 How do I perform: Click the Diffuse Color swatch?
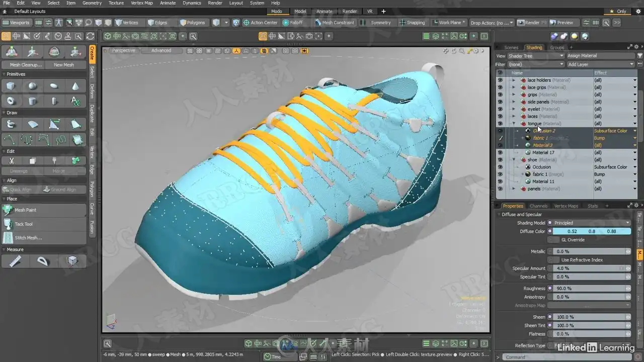[592, 231]
